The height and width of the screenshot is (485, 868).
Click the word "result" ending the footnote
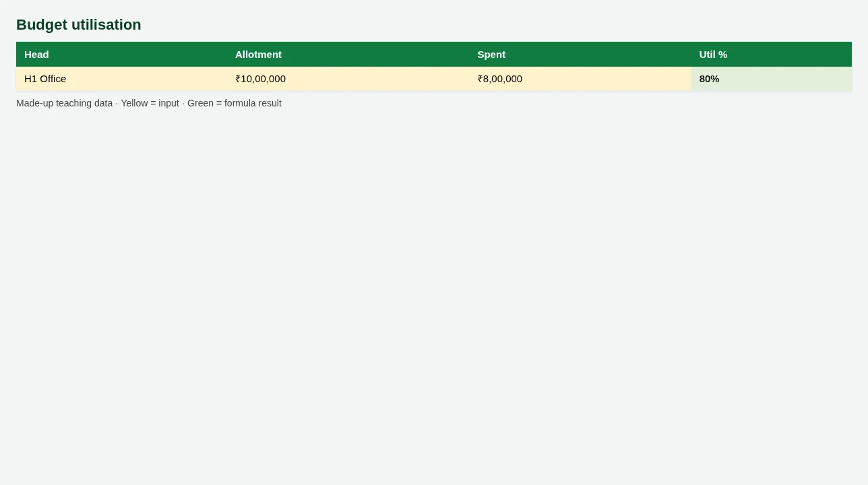click(x=270, y=103)
